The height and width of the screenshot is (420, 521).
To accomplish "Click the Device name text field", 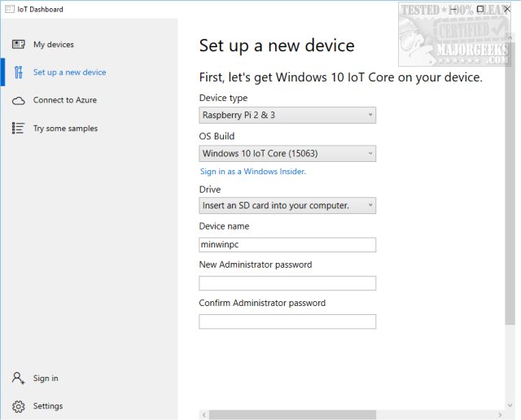I will pyautogui.click(x=287, y=244).
